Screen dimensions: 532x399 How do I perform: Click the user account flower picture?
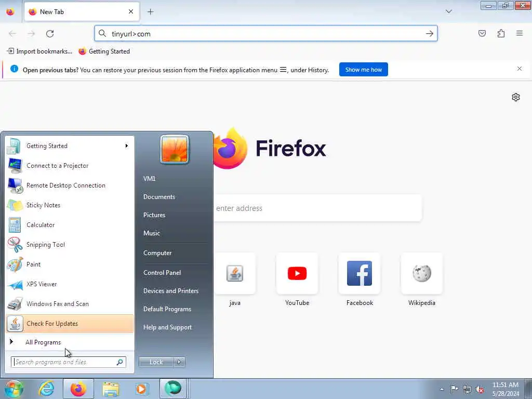click(x=175, y=149)
